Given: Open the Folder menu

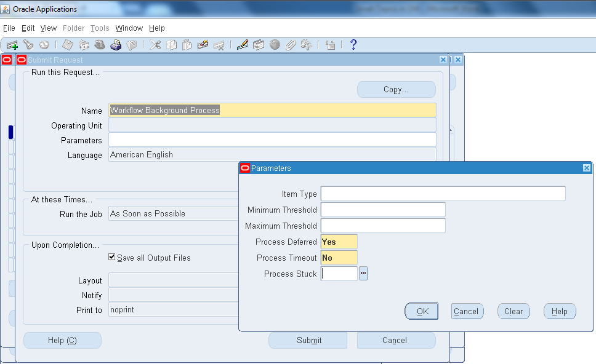Looking at the screenshot, I should pyautogui.click(x=74, y=28).
